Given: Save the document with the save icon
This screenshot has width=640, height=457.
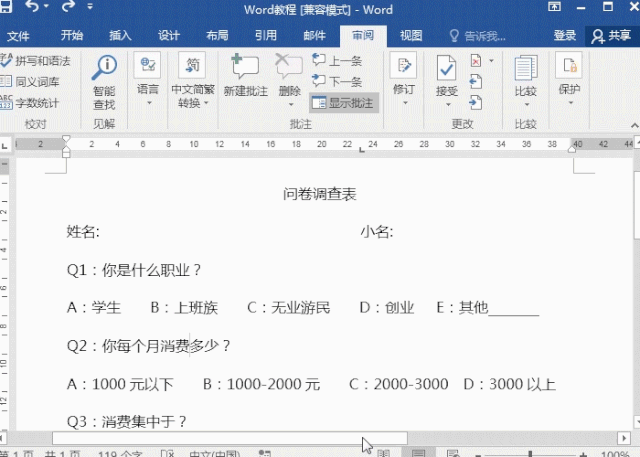Looking at the screenshot, I should (6, 6).
